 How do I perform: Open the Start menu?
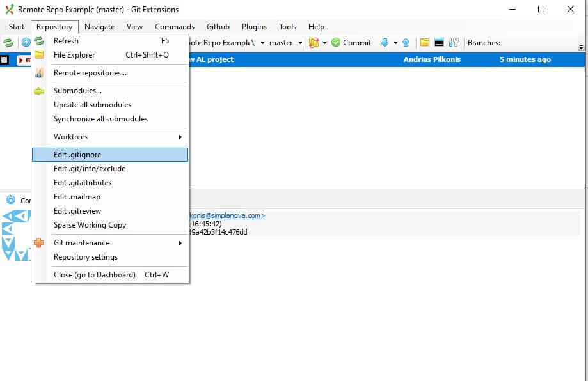[x=17, y=27]
